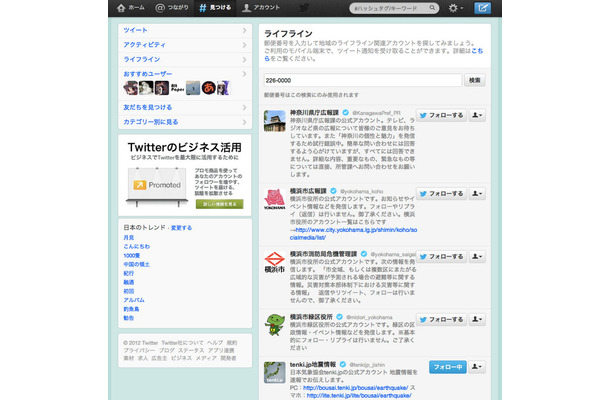Image resolution: width=610 pixels, height=400 pixels.
Task: Click the ステータス footer link
Action: (191, 350)
